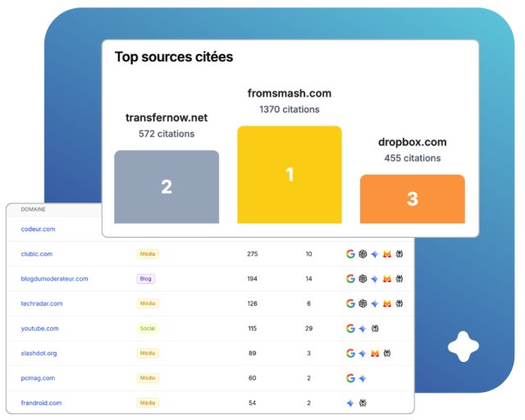Choose Mistral icon in techradar.com row
The image size is (525, 420).
pyautogui.click(x=387, y=304)
